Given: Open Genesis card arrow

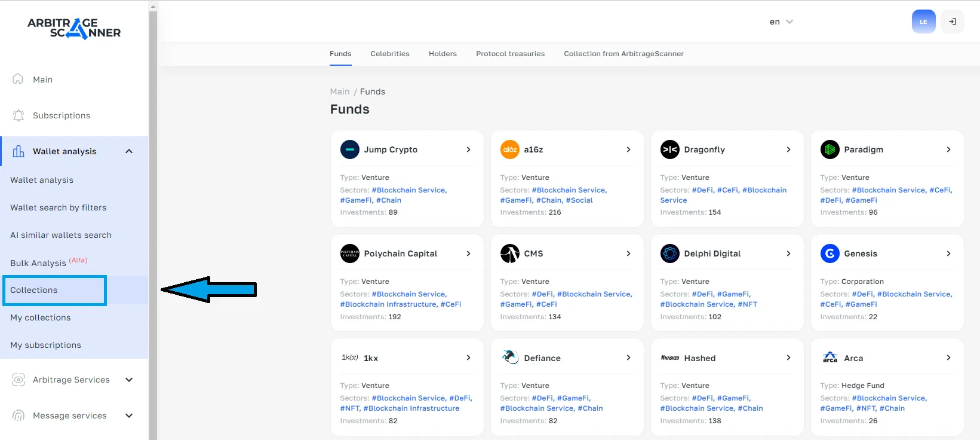Looking at the screenshot, I should point(948,253).
